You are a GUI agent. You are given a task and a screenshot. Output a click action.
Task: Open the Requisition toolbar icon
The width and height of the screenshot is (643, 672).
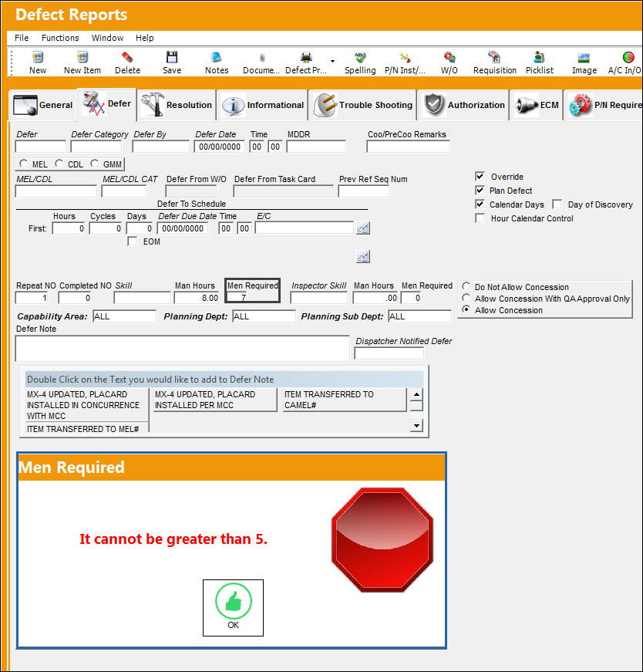tap(494, 57)
